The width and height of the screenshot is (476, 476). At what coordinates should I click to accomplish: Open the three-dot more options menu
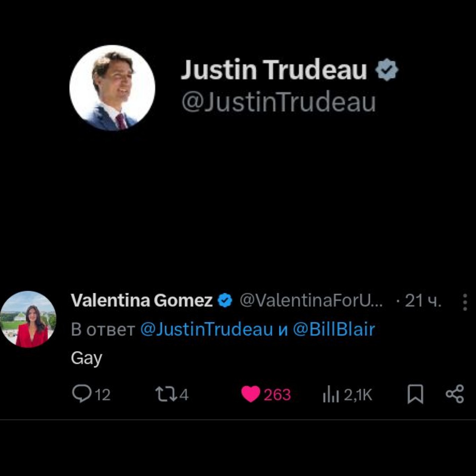click(465, 302)
